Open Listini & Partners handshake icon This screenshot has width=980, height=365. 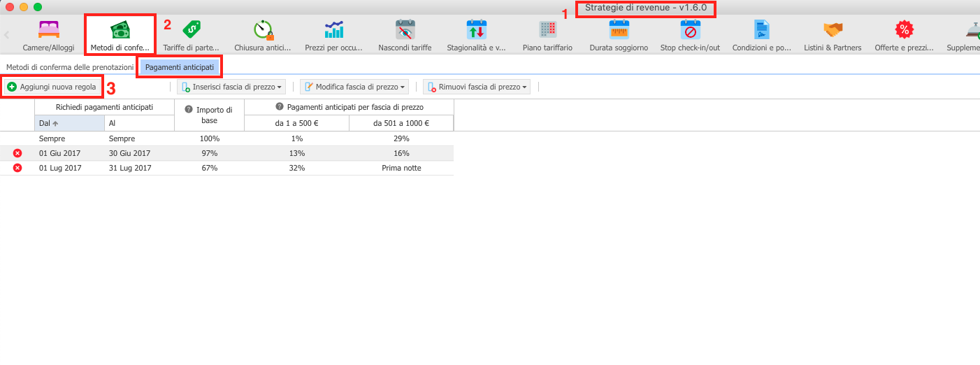pos(833,29)
